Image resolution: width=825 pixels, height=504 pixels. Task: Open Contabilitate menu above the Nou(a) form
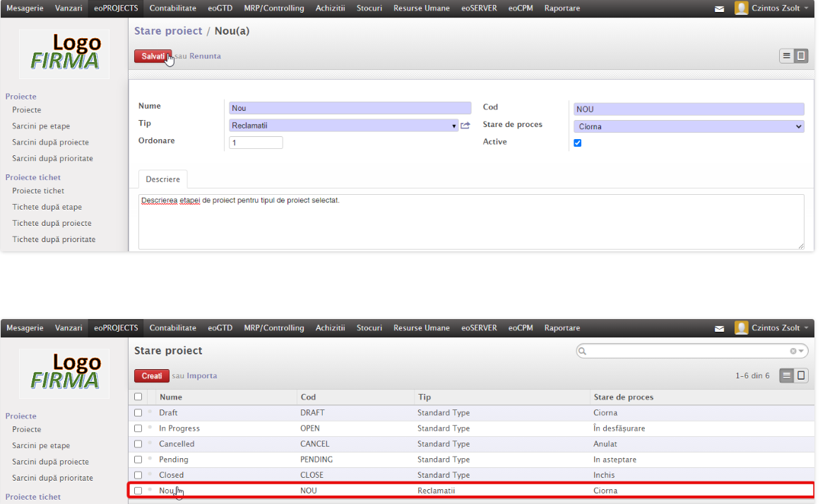[x=172, y=8]
